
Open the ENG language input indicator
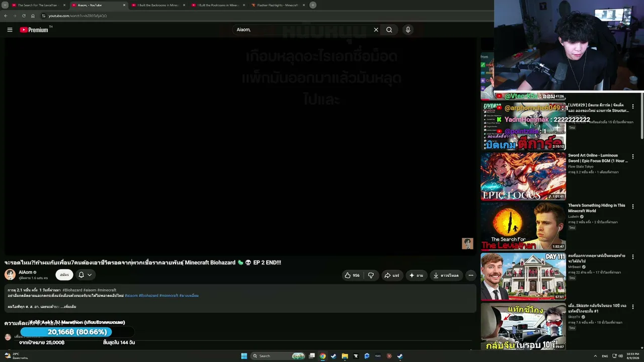pos(605,356)
